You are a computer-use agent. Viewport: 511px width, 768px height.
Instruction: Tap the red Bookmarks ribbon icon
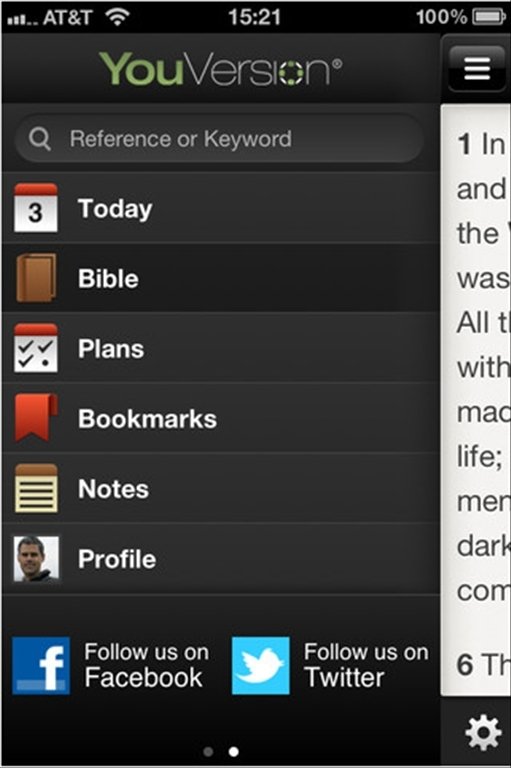[36, 418]
